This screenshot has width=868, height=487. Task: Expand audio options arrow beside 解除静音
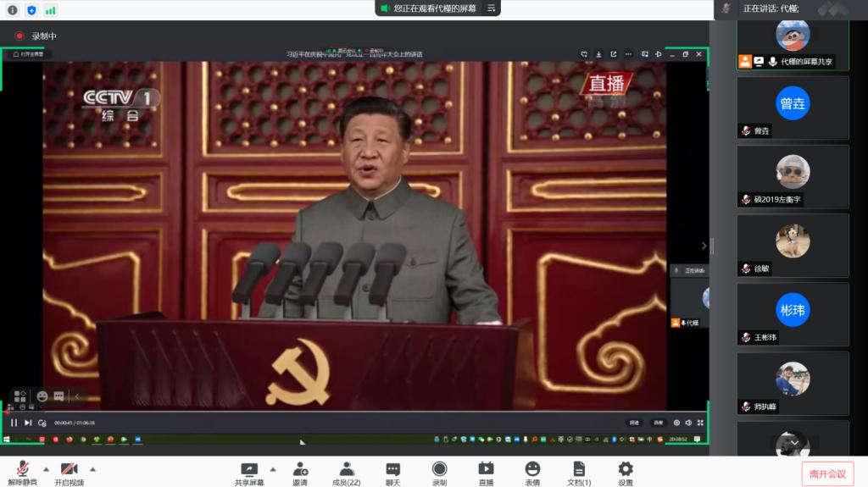(46, 468)
